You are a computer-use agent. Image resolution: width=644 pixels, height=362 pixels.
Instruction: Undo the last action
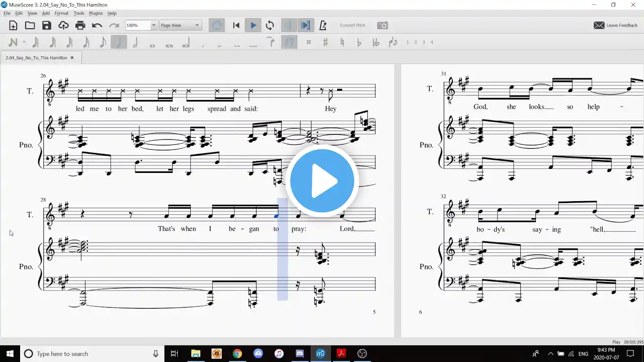[x=97, y=25]
